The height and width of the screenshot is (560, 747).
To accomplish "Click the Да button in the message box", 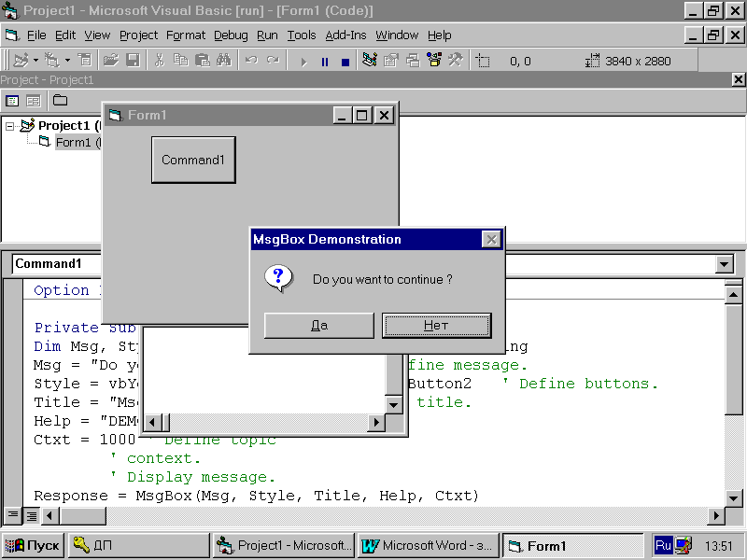I will coord(319,325).
